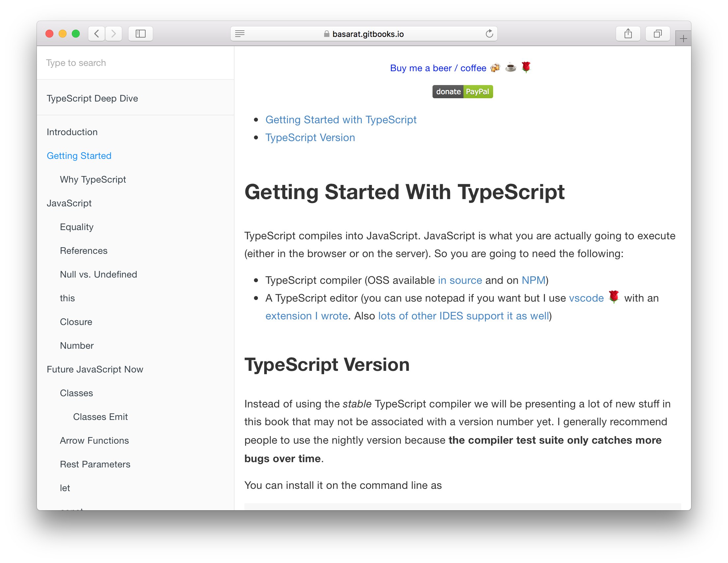Viewport: 728px width, 563px height.
Task: Click 'Buy me a beer / coffee' link
Action: point(438,68)
